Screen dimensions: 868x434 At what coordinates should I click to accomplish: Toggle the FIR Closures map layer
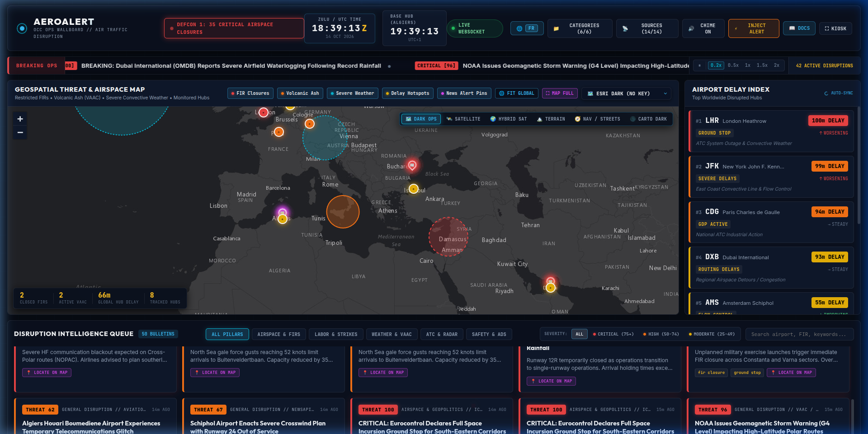click(x=250, y=93)
